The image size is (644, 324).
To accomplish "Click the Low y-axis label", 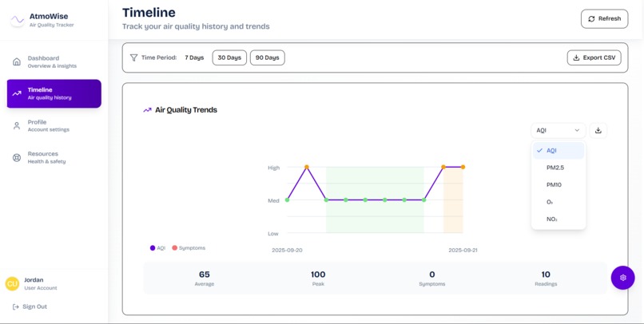I will tap(273, 234).
